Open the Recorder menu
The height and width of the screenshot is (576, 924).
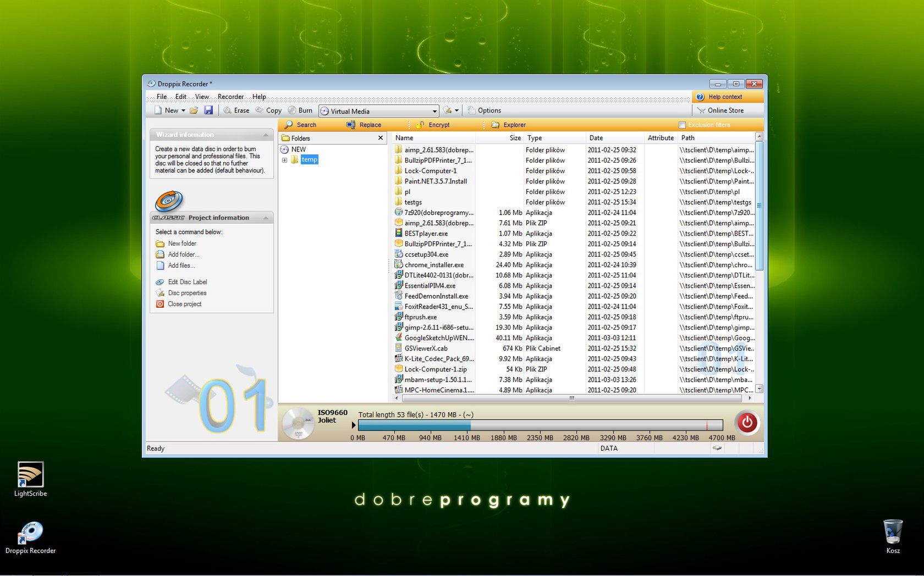(x=230, y=97)
